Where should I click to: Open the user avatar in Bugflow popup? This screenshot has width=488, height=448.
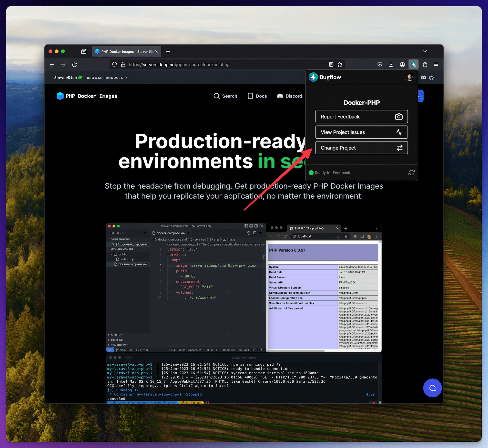tap(410, 77)
